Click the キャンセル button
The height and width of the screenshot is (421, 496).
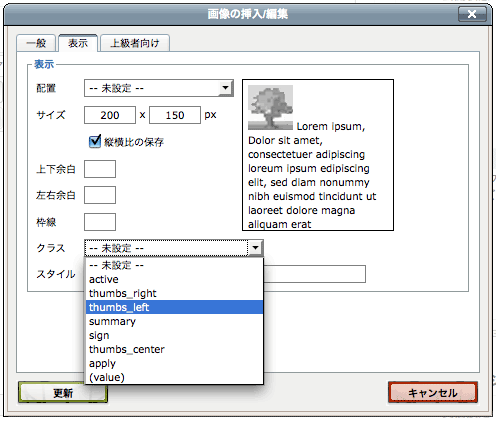coord(433,393)
